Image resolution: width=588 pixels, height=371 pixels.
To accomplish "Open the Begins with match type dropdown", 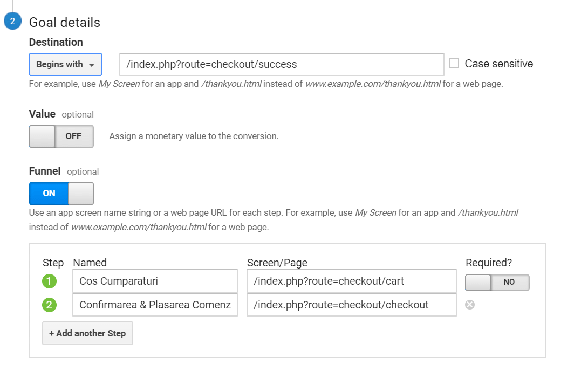I will click(65, 64).
